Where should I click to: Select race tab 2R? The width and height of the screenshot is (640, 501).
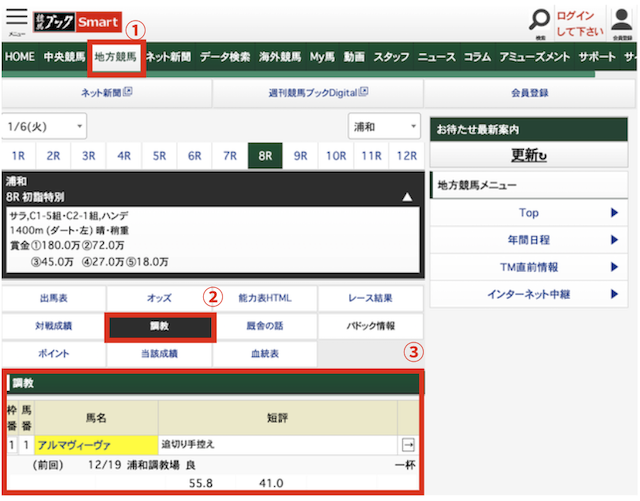tap(53, 156)
